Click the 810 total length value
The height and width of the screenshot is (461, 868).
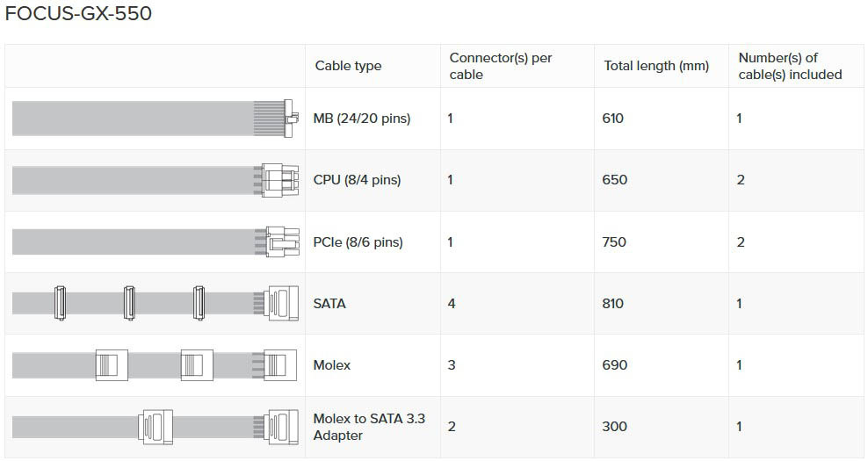(613, 303)
